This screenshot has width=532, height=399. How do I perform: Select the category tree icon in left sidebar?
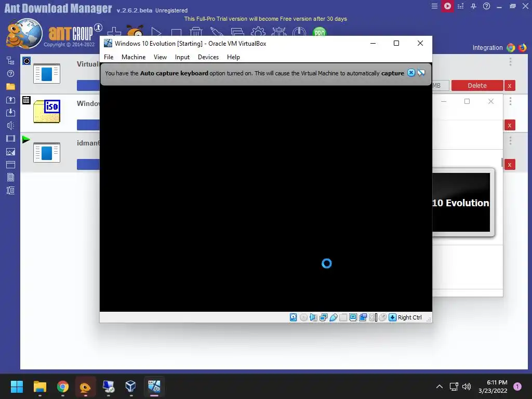(x=10, y=61)
